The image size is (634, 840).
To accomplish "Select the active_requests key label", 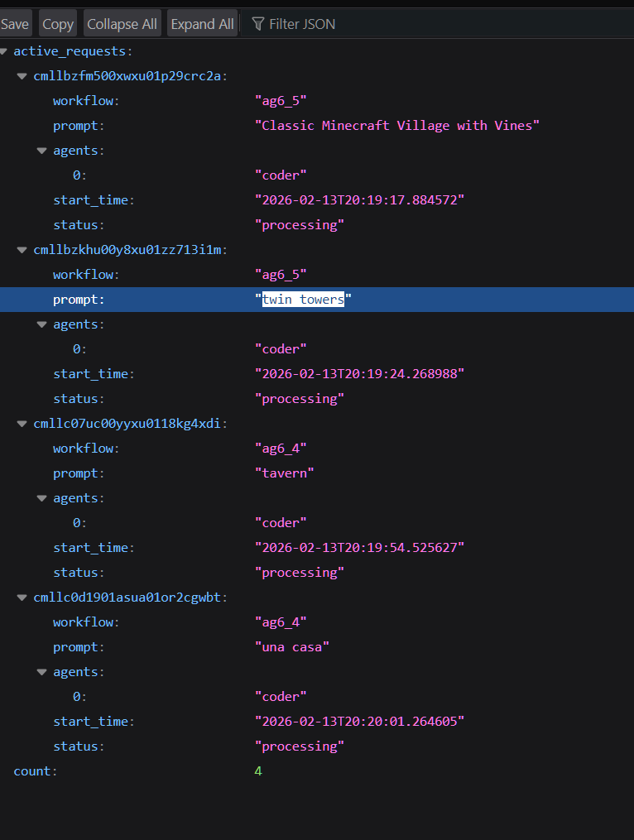I will 70,51.
